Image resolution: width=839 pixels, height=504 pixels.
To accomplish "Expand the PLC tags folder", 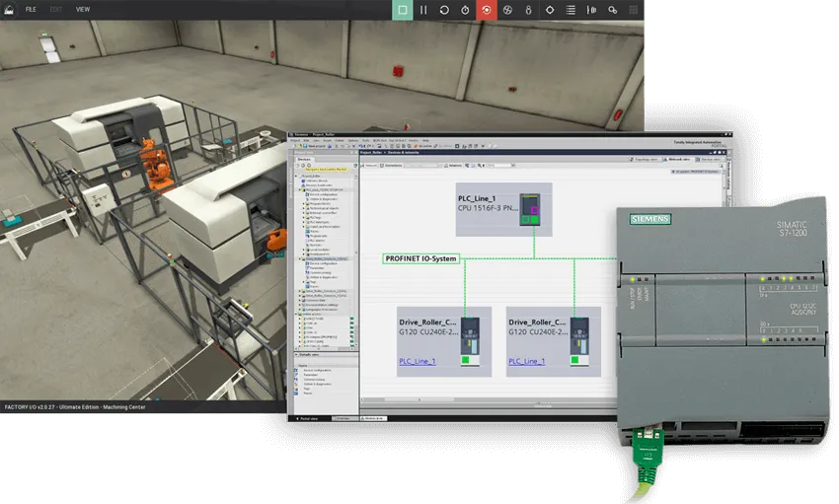I will (303, 218).
